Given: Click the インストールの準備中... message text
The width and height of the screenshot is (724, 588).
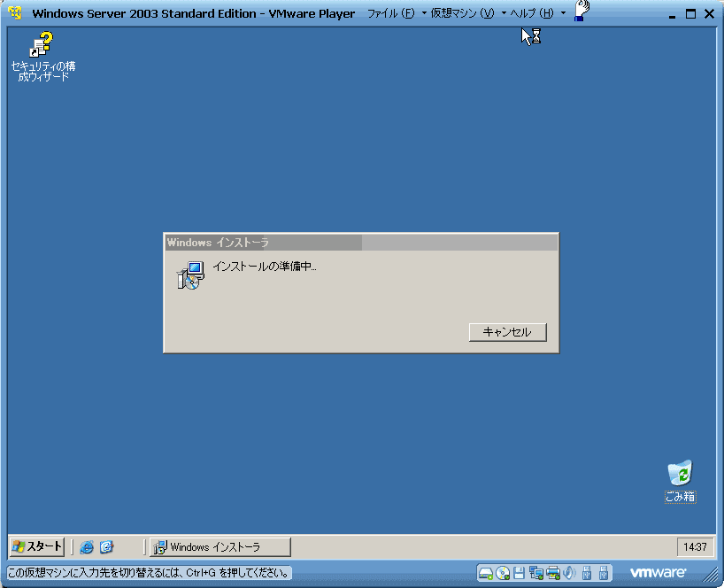Looking at the screenshot, I should pyautogui.click(x=264, y=267).
